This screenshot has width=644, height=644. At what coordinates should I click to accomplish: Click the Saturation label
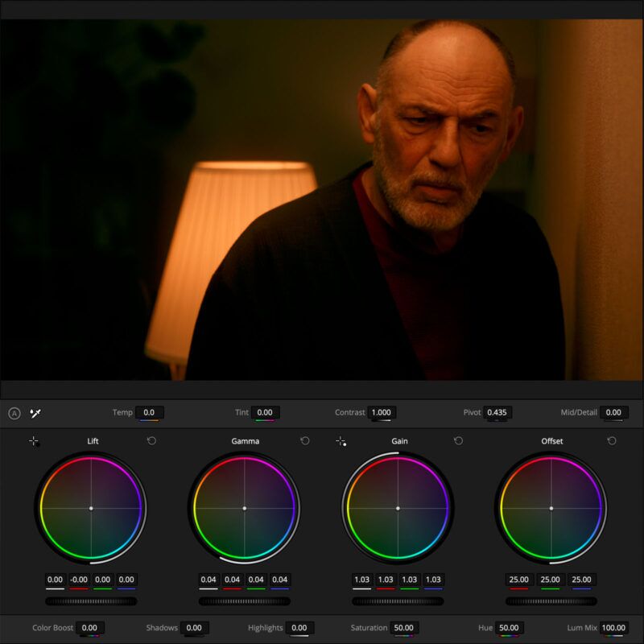click(x=369, y=628)
